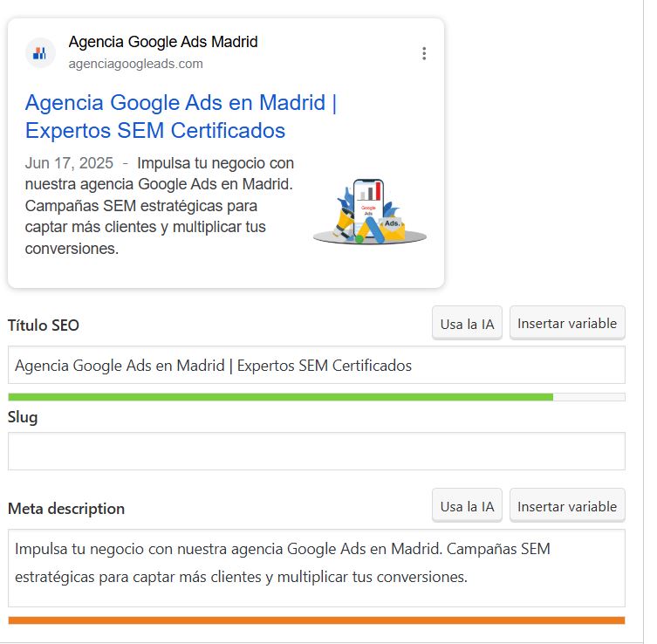Screen dimensions: 657x644
Task: Click the site name Agencia Google Ads Madrid
Action: tap(163, 42)
